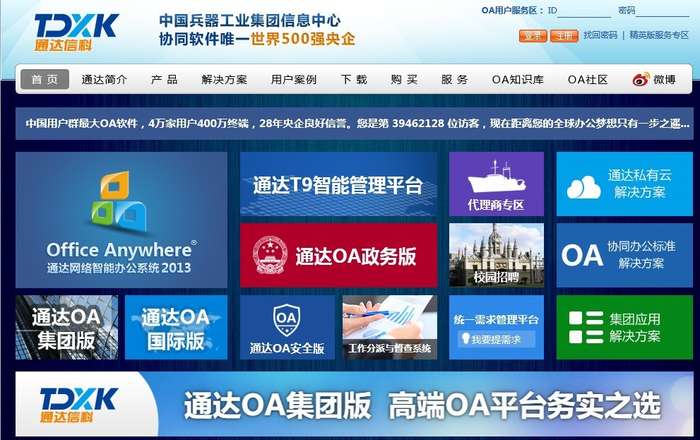Screen dimensions: 700x440
Task: Open the 解决方案 menu item
Action: (x=224, y=79)
